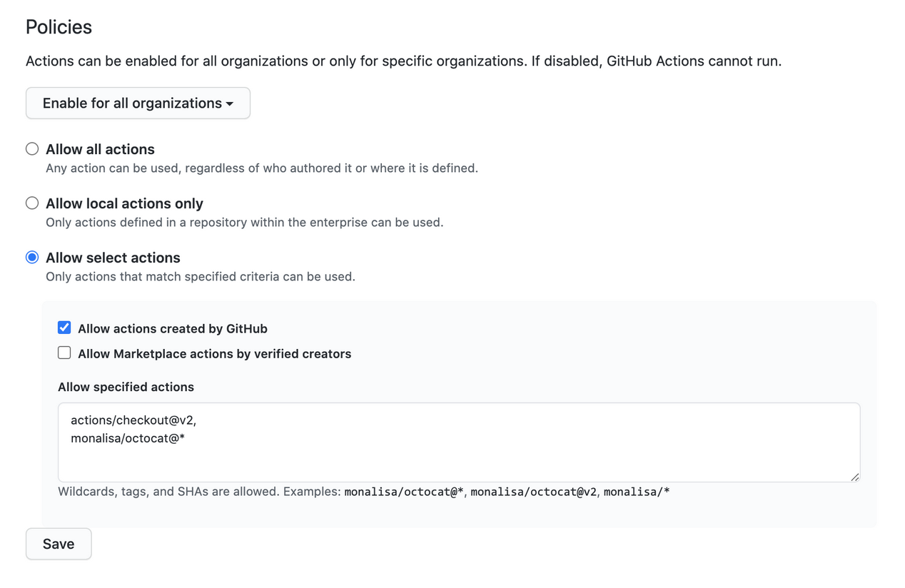Click the dropdown caret next to policy selector
This screenshot has width=905, height=588.
pos(230,103)
